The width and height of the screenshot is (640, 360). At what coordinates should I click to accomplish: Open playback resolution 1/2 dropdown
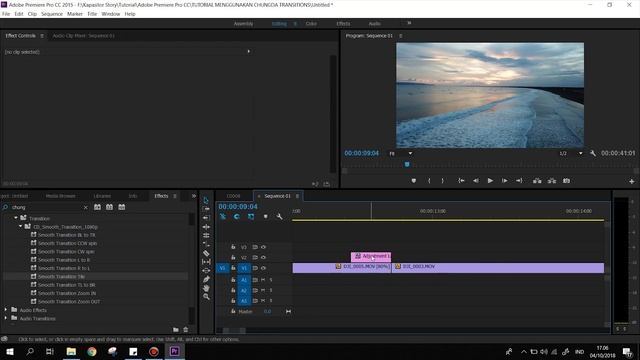coord(571,153)
